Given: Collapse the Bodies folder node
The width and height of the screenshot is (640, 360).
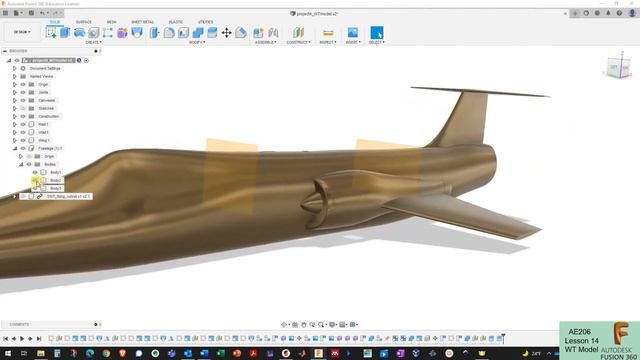Looking at the screenshot, I should point(21,164).
